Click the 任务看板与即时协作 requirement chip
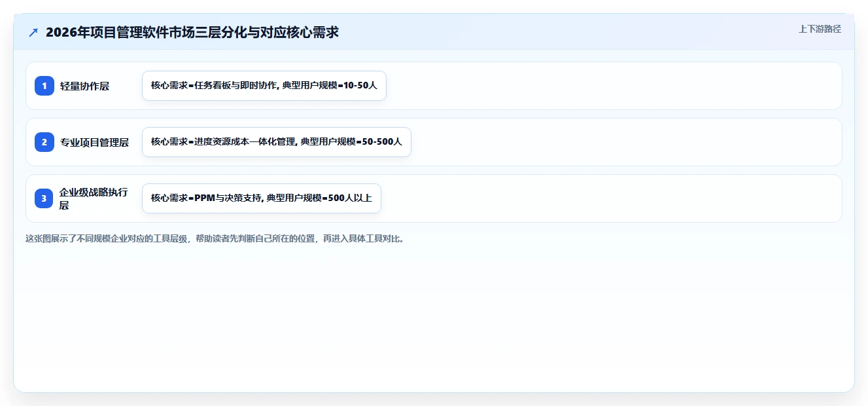This screenshot has height=406, width=868. pos(264,86)
